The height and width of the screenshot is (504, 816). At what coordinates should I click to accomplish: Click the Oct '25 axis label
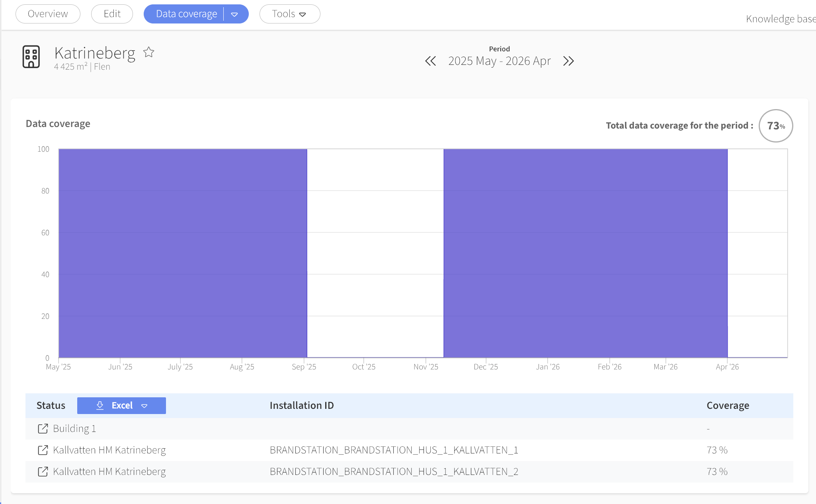[x=364, y=367]
